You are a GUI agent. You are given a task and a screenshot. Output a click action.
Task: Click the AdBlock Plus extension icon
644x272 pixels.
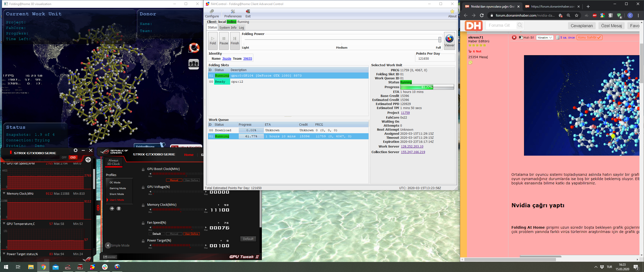pyautogui.click(x=594, y=15)
